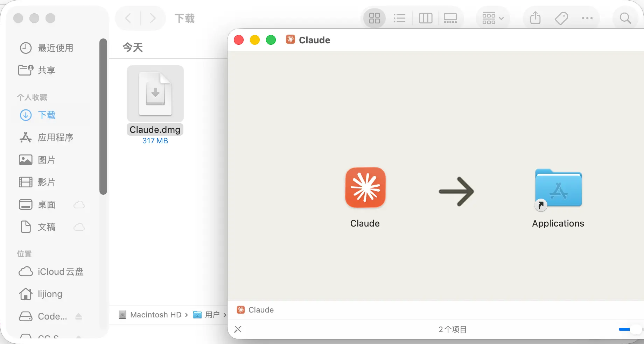Click Macintosh HD in the path bar

[x=155, y=315]
